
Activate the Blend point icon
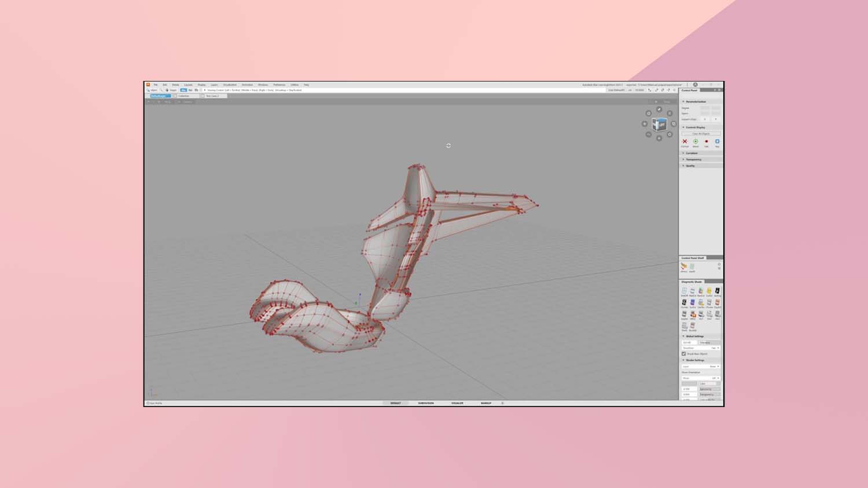696,141
